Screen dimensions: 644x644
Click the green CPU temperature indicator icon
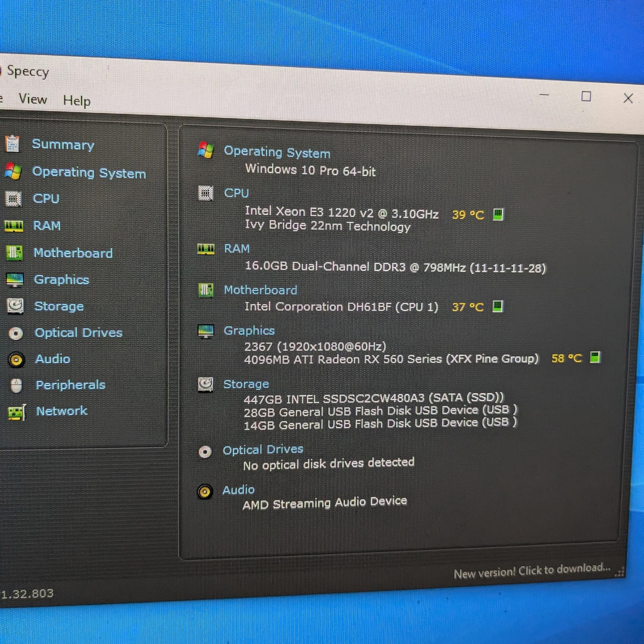tap(498, 214)
